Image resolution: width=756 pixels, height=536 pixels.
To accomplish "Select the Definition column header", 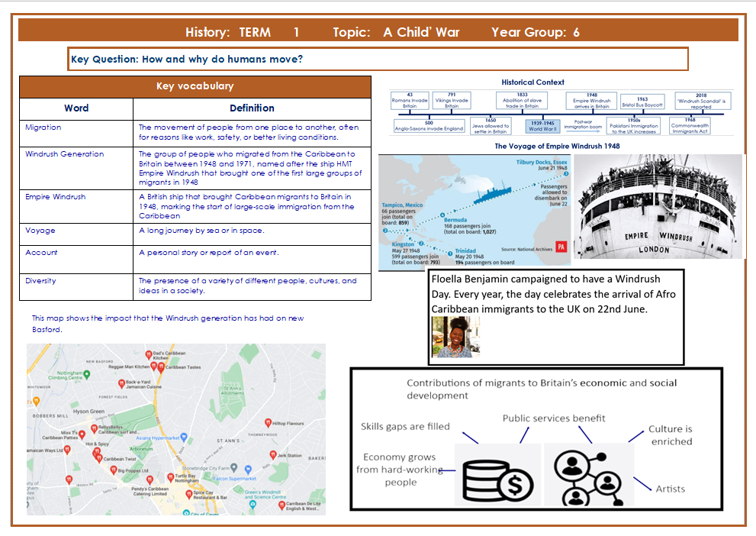I will click(x=252, y=108).
